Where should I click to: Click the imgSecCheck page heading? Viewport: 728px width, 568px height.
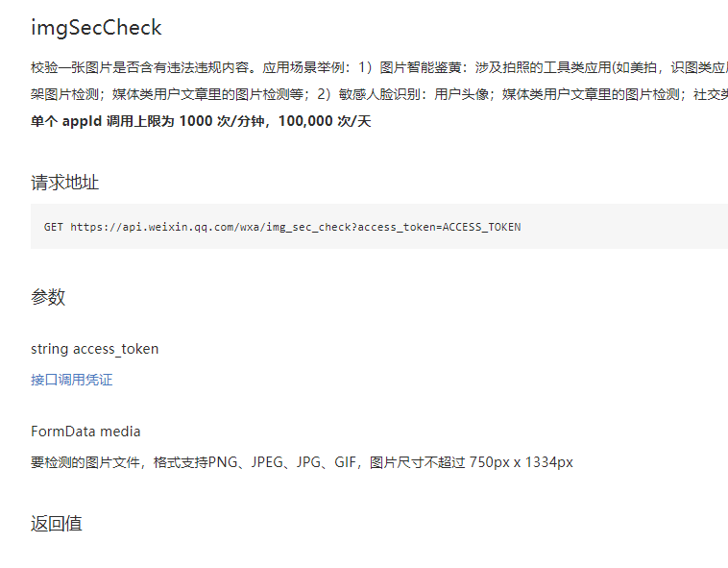point(96,28)
